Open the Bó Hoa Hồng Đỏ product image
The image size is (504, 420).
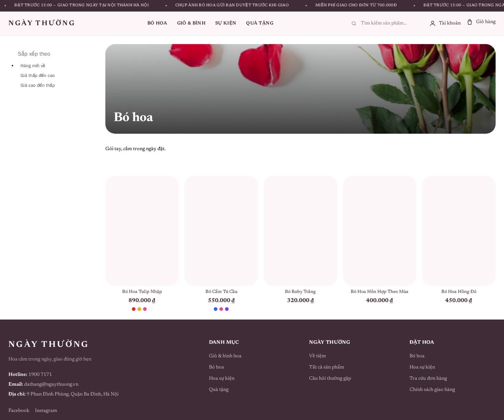(x=459, y=231)
